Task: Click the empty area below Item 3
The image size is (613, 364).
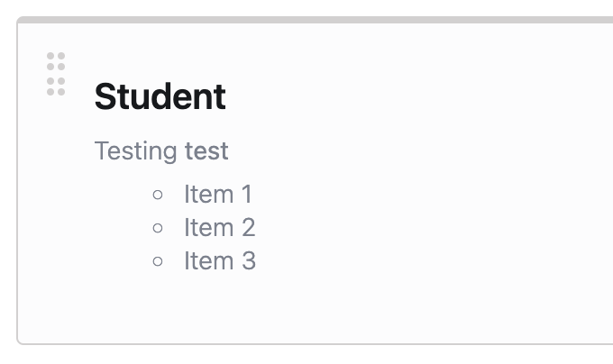Action: (270, 306)
